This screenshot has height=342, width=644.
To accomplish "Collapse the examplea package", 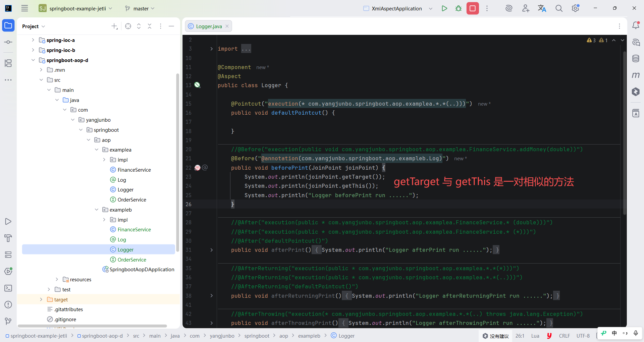I will coord(97,150).
